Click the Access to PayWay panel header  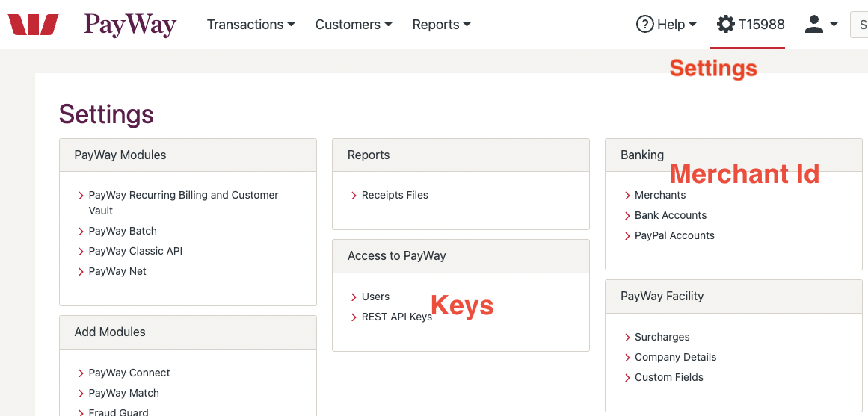(x=461, y=256)
